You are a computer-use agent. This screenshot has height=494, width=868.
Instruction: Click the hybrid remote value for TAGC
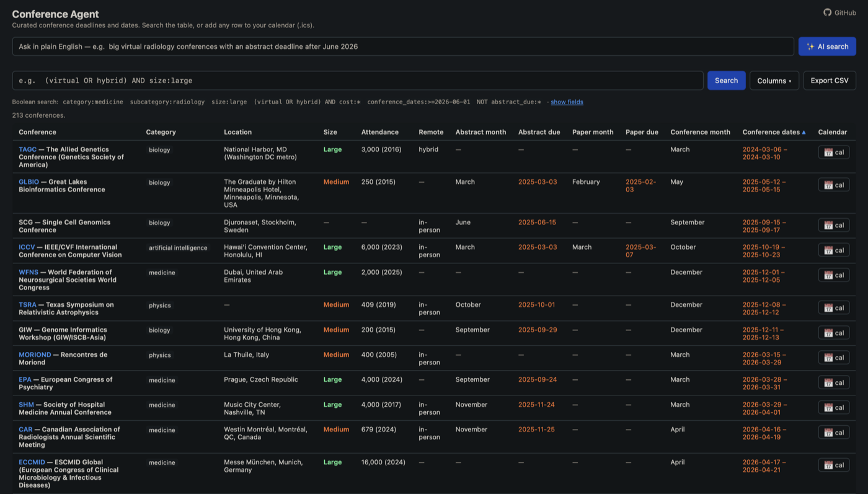(429, 149)
